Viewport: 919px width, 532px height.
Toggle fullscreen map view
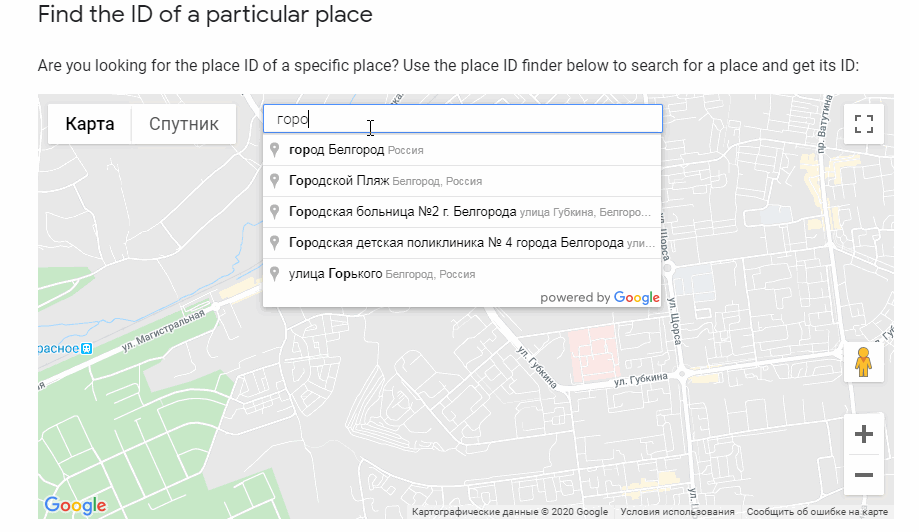pyautogui.click(x=865, y=124)
